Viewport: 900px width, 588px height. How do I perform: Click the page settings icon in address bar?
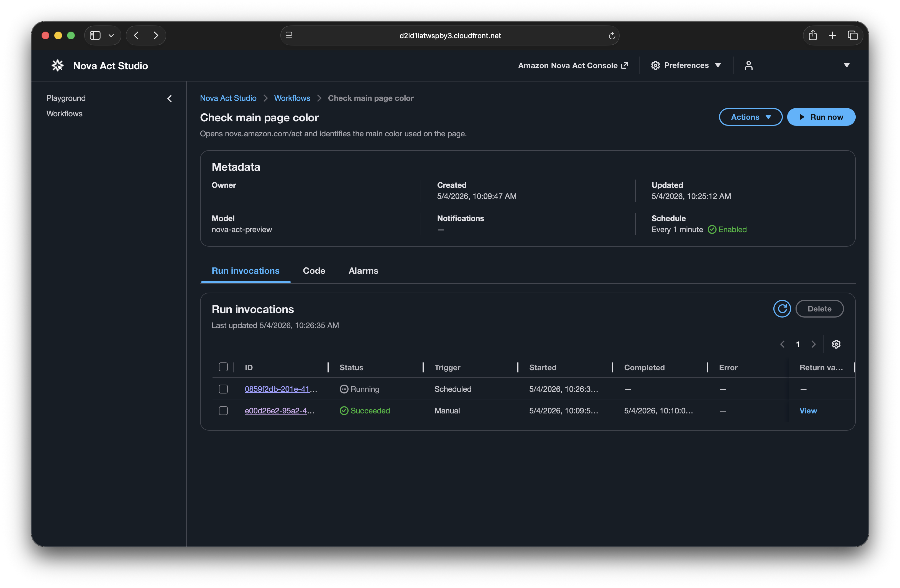[x=289, y=35]
